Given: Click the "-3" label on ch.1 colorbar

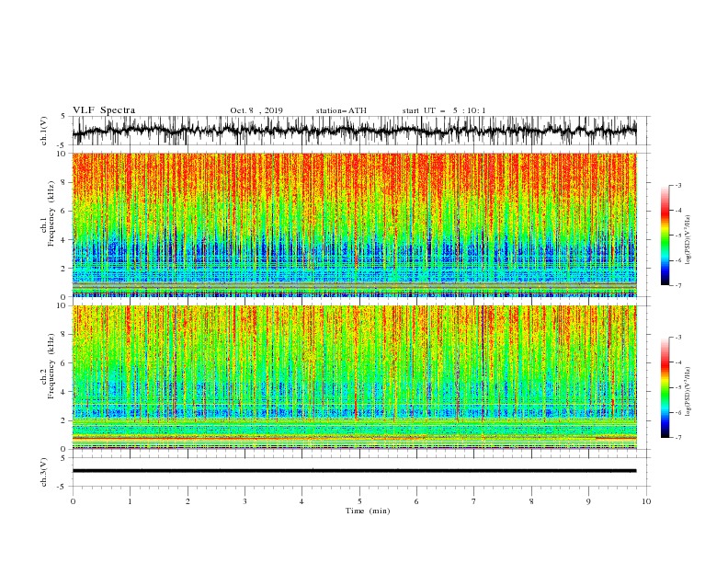Looking at the screenshot, I should 678,185.
